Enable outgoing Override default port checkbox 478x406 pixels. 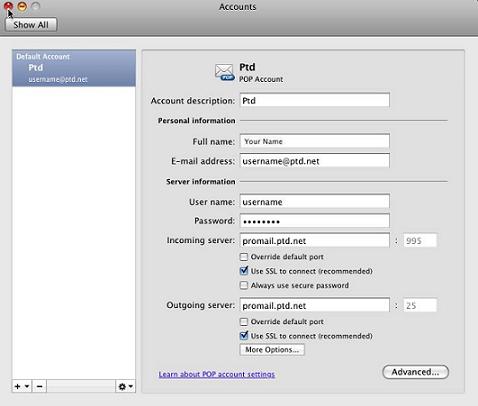(x=244, y=322)
